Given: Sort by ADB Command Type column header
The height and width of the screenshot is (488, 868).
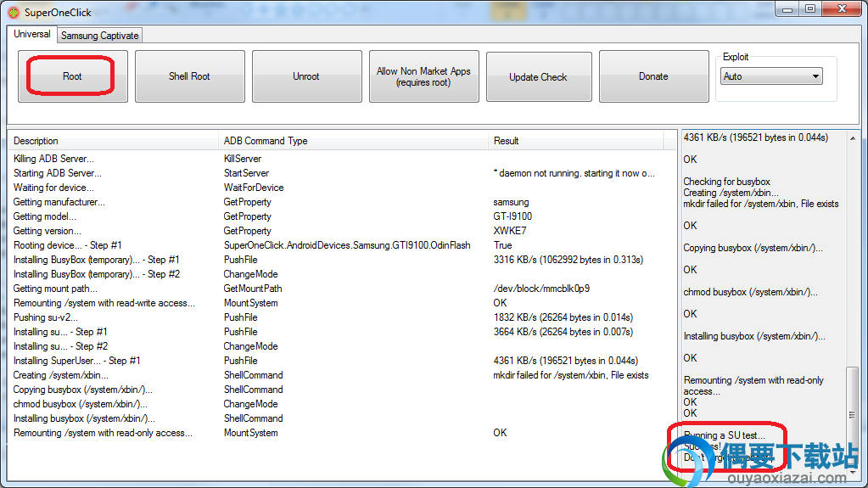Looking at the screenshot, I should [353, 141].
